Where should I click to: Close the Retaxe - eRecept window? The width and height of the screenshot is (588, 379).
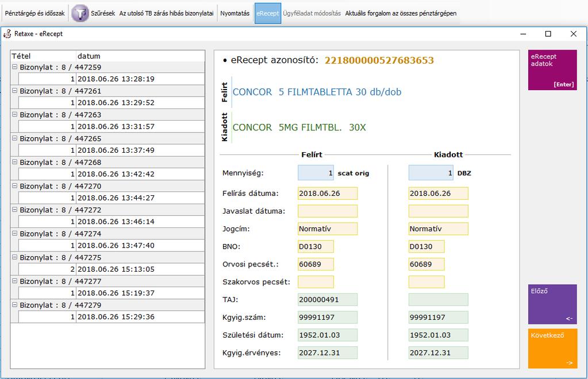(x=574, y=34)
